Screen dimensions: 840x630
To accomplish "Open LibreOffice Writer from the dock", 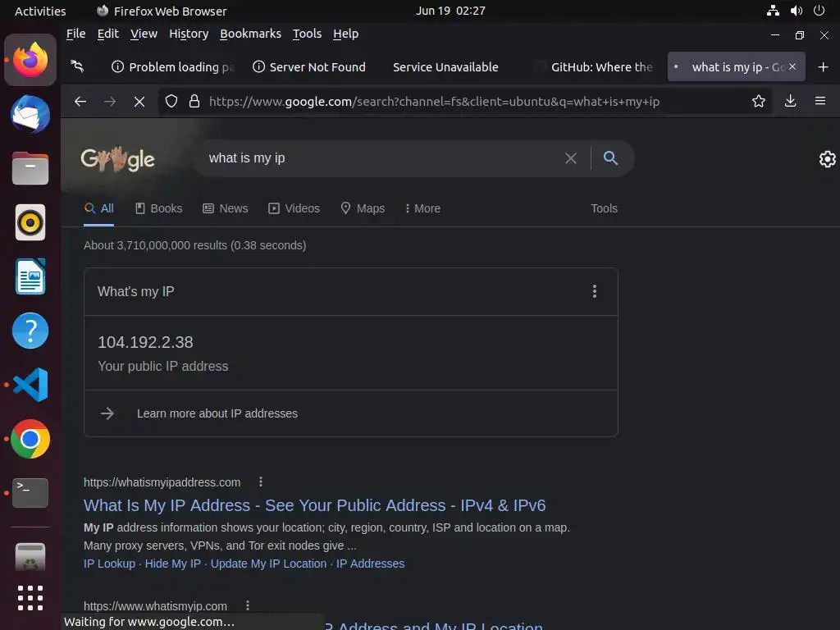I will click(x=30, y=276).
